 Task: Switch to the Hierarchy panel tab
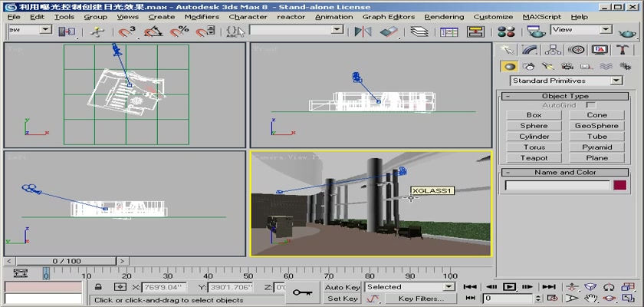click(552, 50)
